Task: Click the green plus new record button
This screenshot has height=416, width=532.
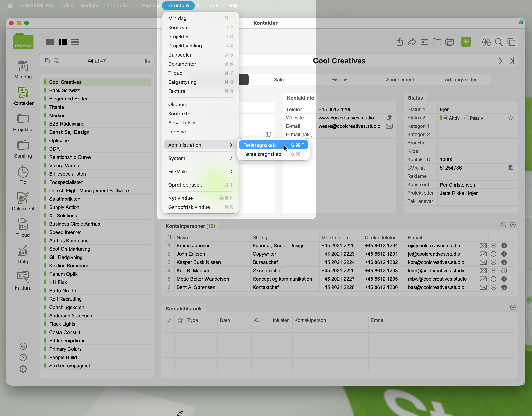Action: click(466, 42)
